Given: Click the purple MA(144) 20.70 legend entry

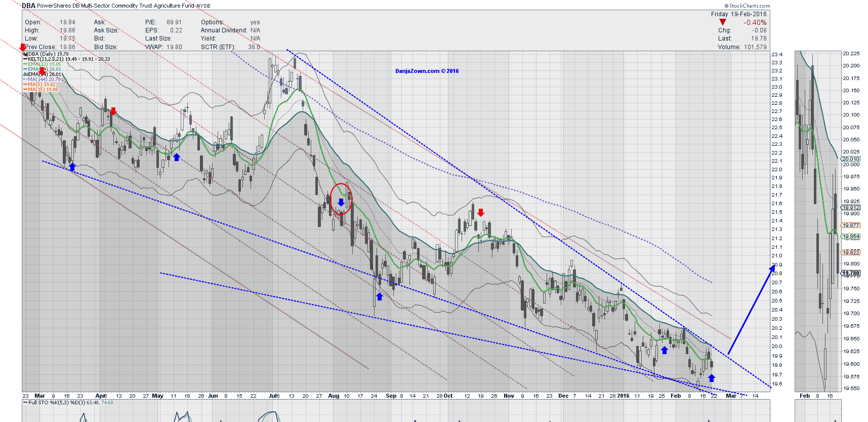Looking at the screenshot, I should pyautogui.click(x=42, y=80).
